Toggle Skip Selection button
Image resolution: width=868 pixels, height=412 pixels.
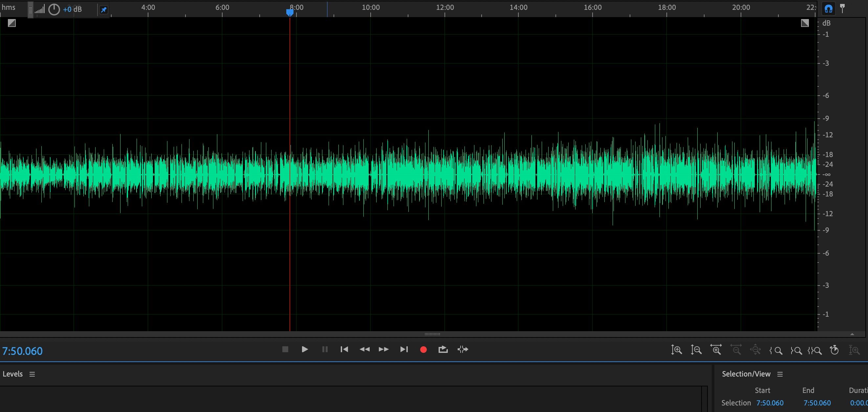[x=463, y=349]
